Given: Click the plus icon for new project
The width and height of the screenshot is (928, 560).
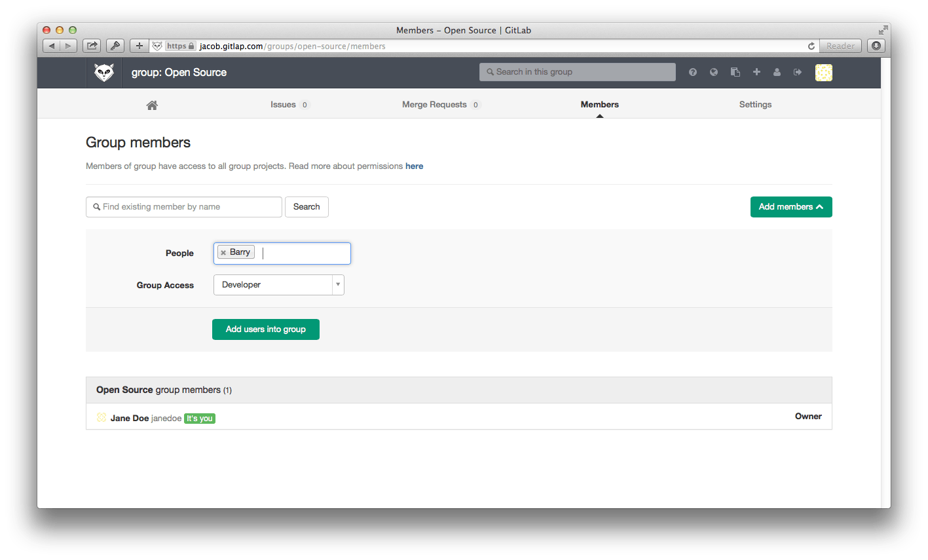Looking at the screenshot, I should click(x=756, y=72).
